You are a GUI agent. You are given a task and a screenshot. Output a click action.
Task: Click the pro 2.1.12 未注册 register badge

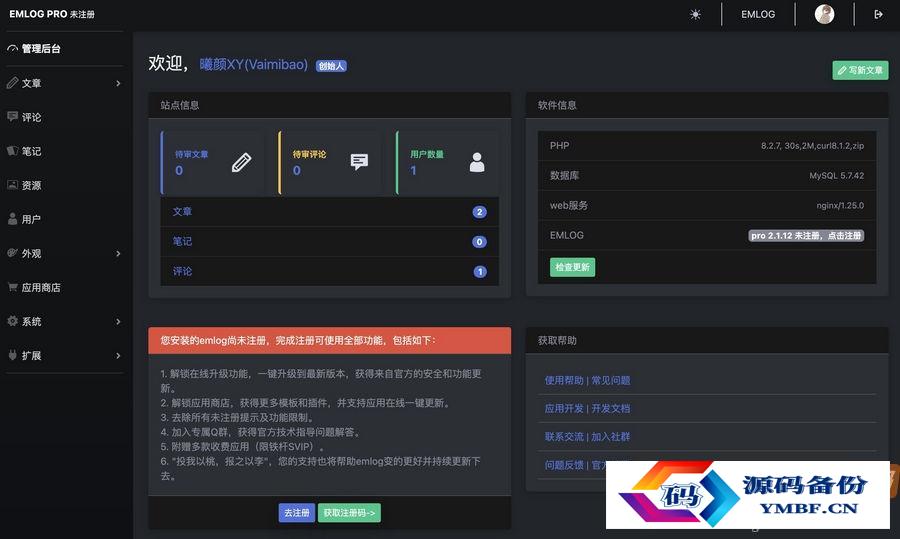coord(806,235)
